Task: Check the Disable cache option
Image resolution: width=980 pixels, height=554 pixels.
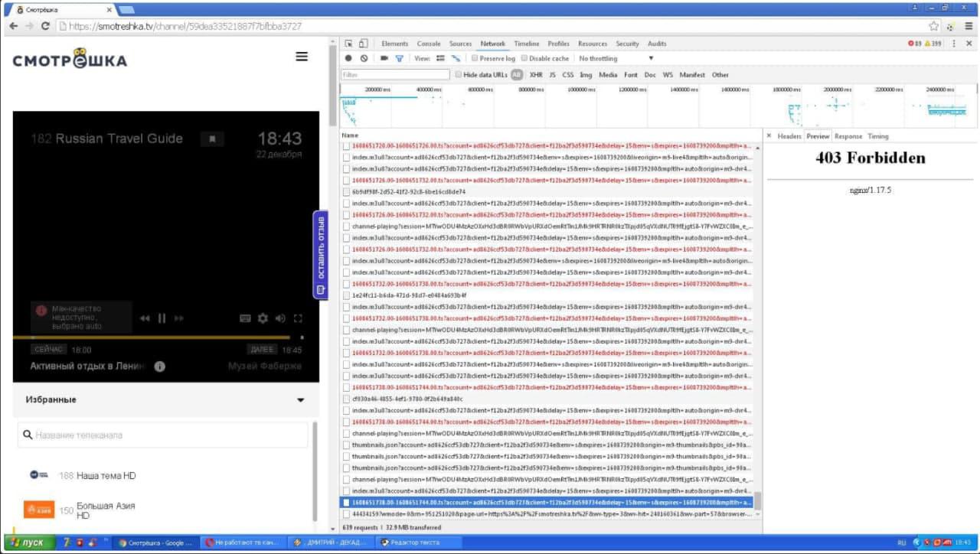Action: (x=524, y=58)
